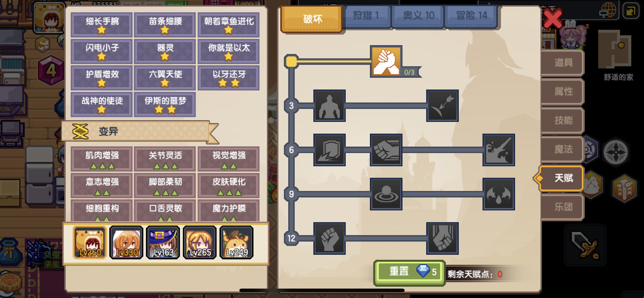Select the bat wings talent at tier 9

[x=499, y=194]
